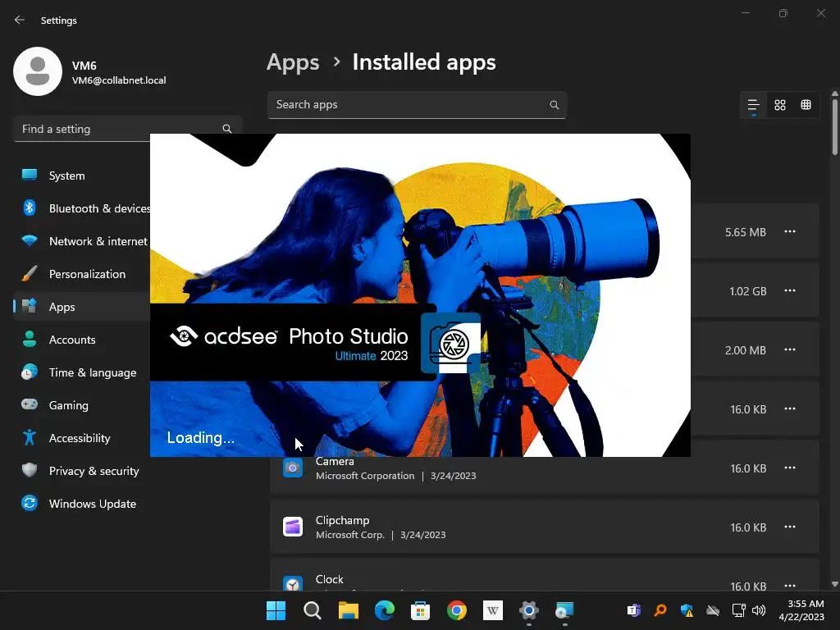Click the orange search tray icon

pyautogui.click(x=660, y=610)
